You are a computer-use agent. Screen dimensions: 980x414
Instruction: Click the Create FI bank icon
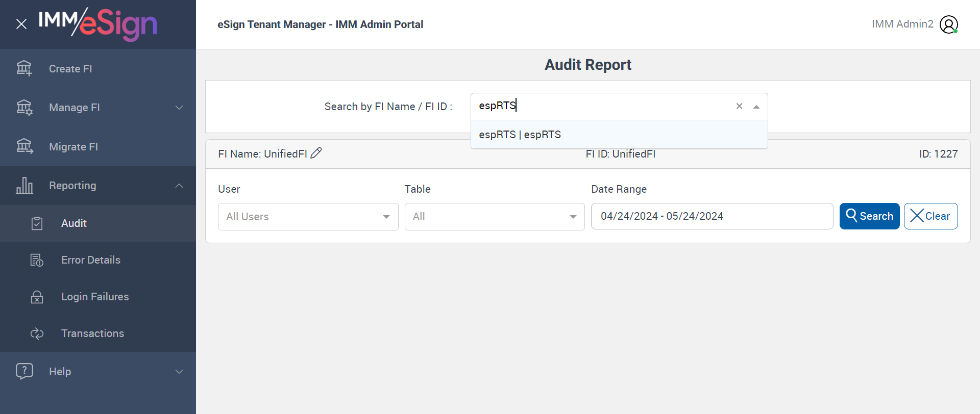pyautogui.click(x=24, y=68)
